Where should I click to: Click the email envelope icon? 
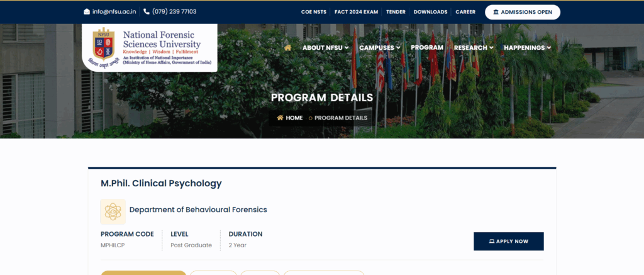click(87, 11)
